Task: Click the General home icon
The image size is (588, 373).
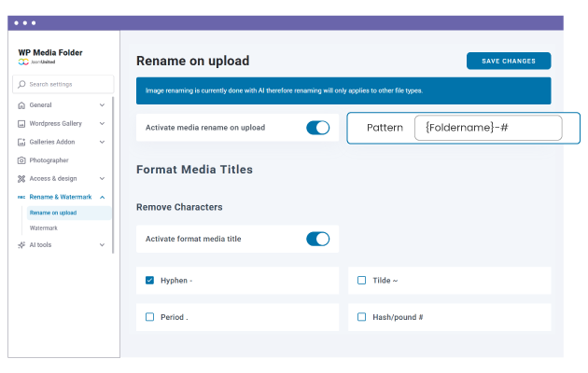Action: pyautogui.click(x=21, y=105)
